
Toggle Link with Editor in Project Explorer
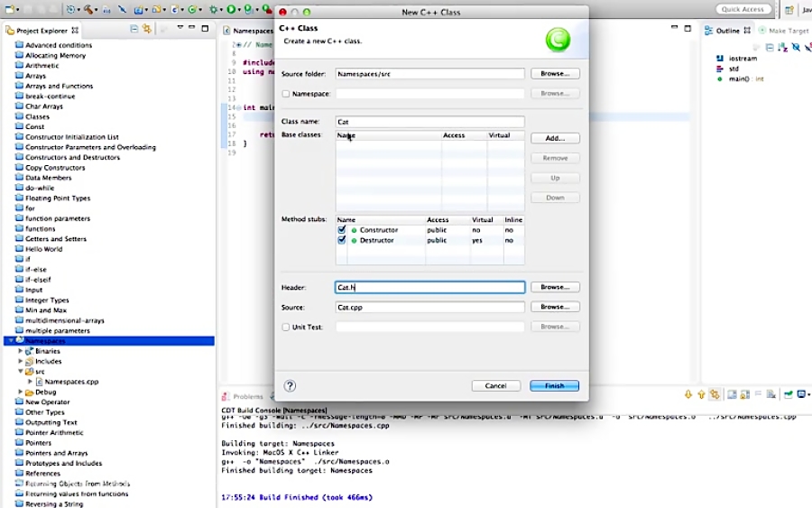pos(147,29)
